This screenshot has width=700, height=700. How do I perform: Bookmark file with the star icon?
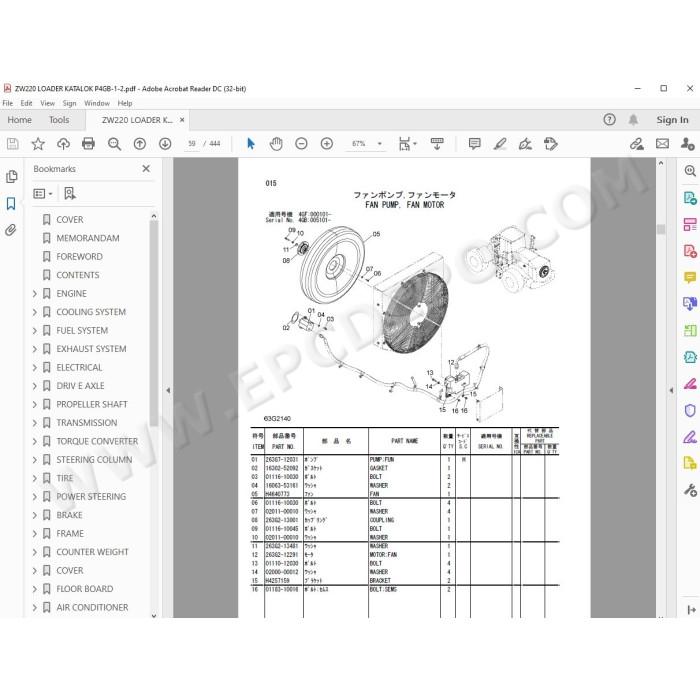coord(38,144)
